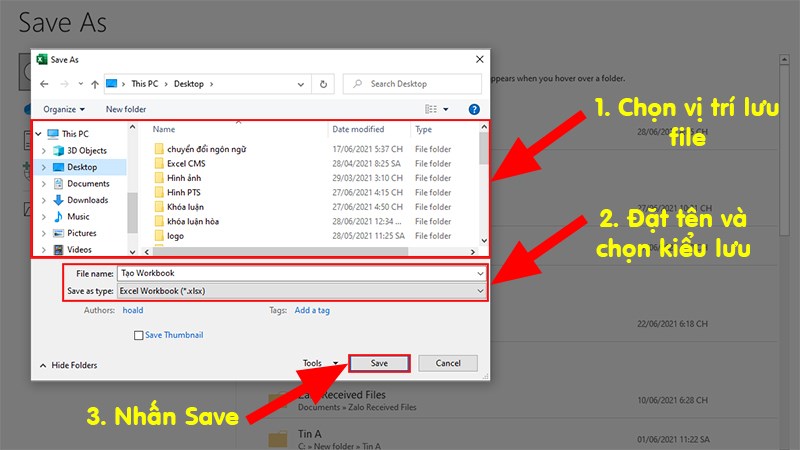Click This PC in the breadcrumb
The width and height of the screenshot is (800, 450).
(x=145, y=84)
